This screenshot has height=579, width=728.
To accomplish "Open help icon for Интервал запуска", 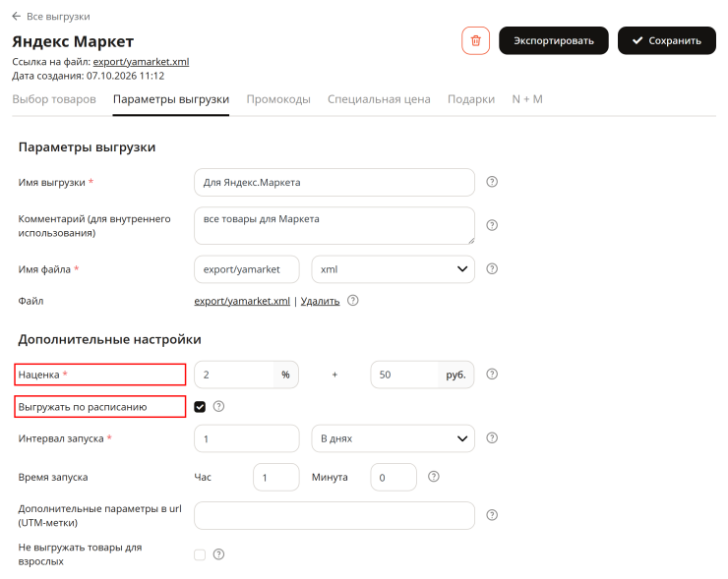I will tap(492, 438).
